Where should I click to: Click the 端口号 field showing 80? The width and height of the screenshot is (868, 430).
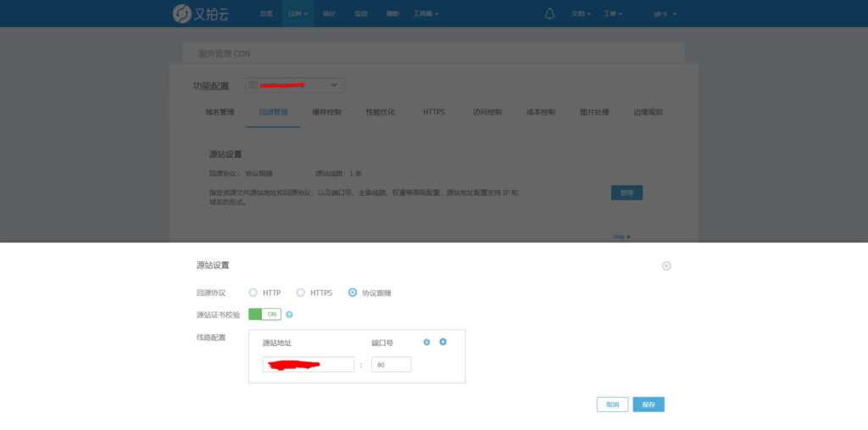tap(392, 365)
